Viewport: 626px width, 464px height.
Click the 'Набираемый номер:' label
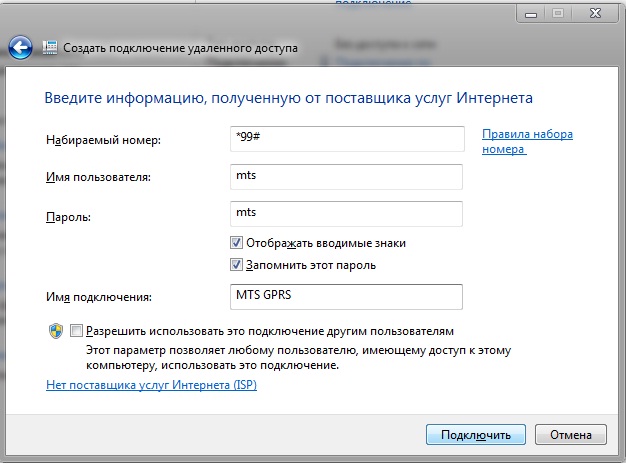tap(103, 140)
